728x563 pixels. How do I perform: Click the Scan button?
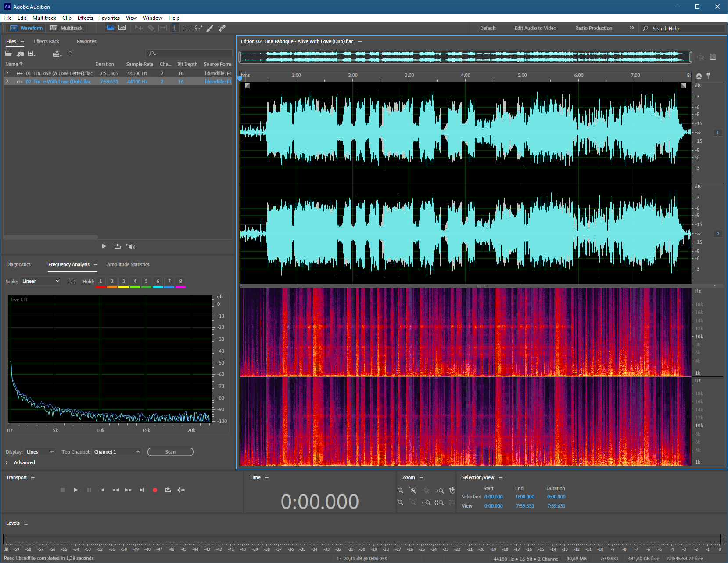pyautogui.click(x=170, y=452)
